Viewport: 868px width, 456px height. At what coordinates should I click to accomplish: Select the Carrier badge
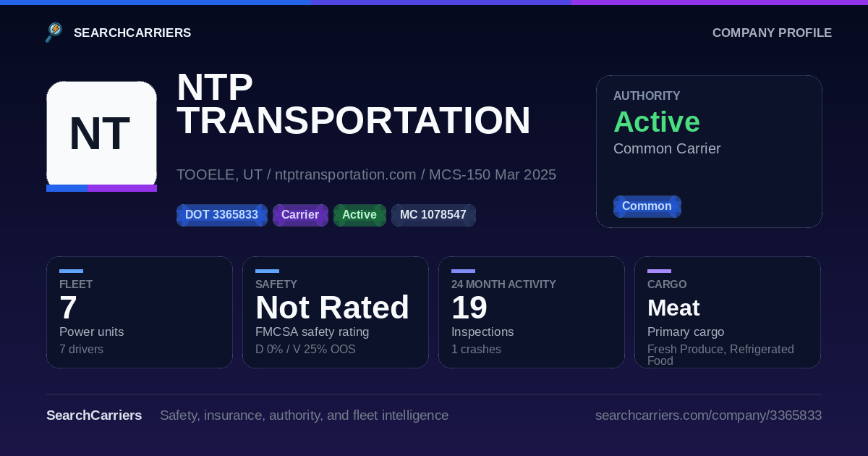tap(300, 215)
